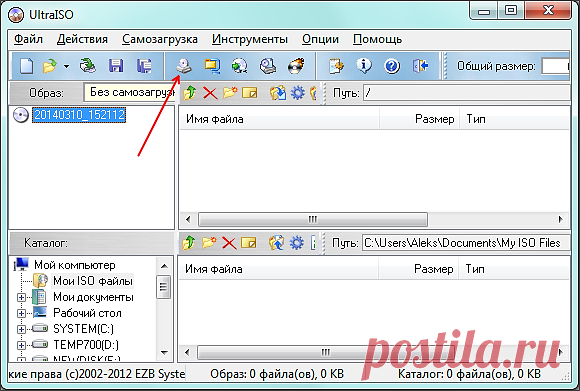This screenshot has width=580, height=391.
Task: Select SYSTEM(C:) drive in catalog tree
Action: point(84,329)
